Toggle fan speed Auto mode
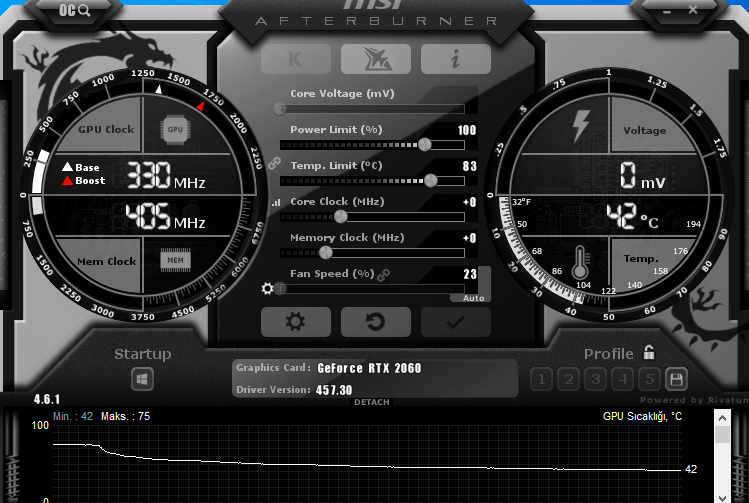This screenshot has height=503, width=749. [473, 298]
